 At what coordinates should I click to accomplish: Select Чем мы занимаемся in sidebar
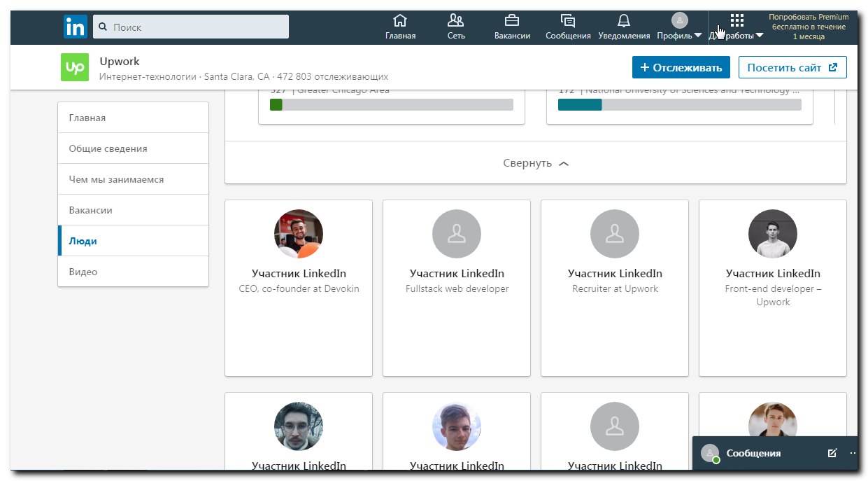pos(133,179)
